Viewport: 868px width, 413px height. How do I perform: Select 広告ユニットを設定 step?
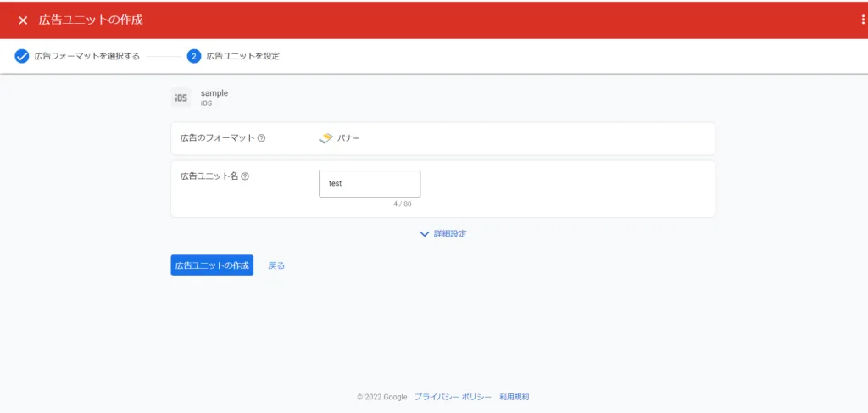[243, 57]
